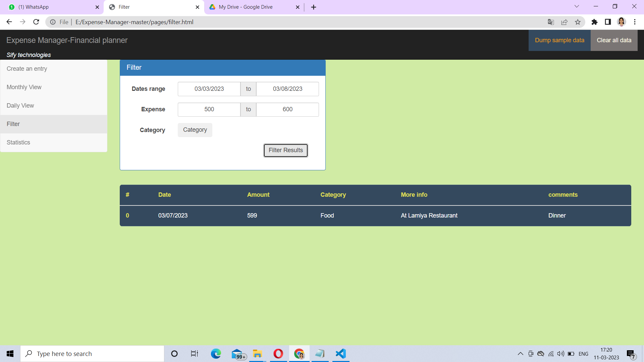This screenshot has height=362, width=644.
Task: Click the Dump sample data button
Action: (x=559, y=40)
